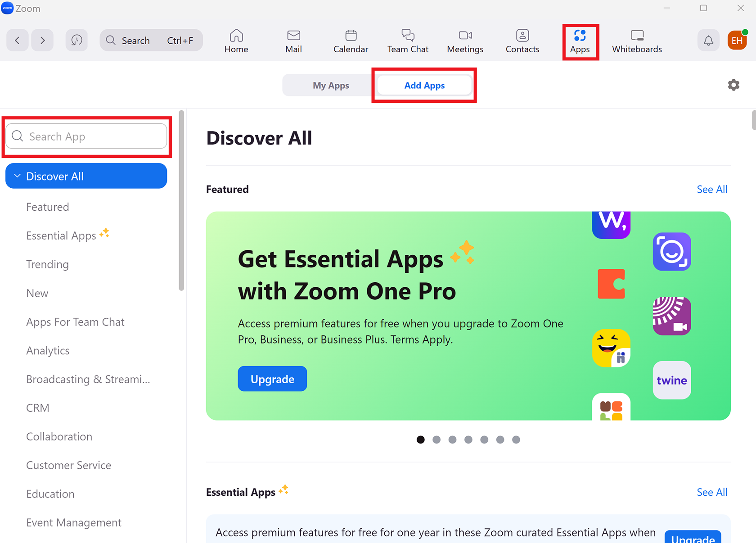Viewport: 756px width, 543px height.
Task: Open notifications bell
Action: [x=708, y=41]
